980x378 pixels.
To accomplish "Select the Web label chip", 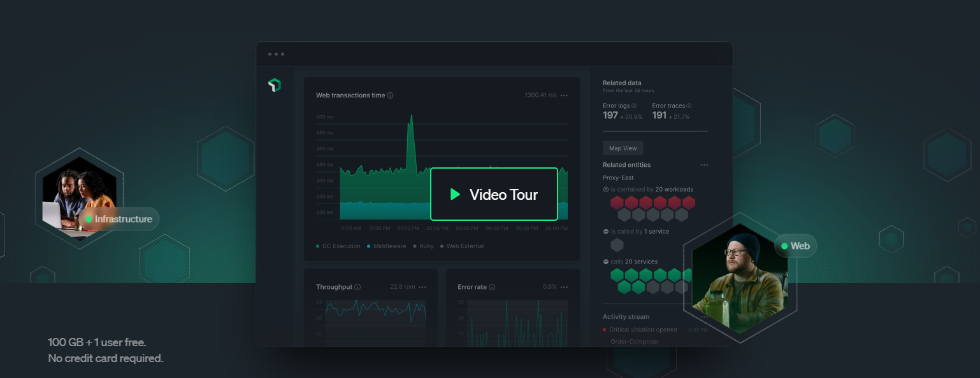I will pos(795,246).
